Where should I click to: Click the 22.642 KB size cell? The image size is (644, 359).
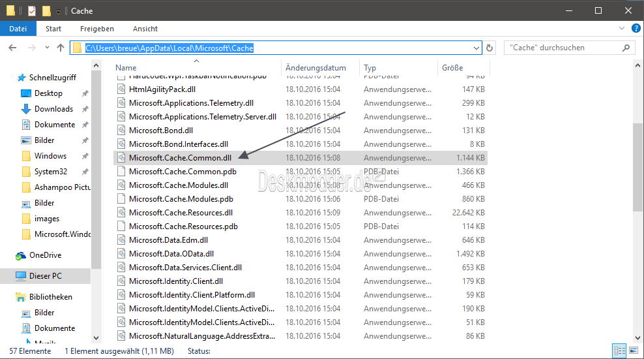468,213
